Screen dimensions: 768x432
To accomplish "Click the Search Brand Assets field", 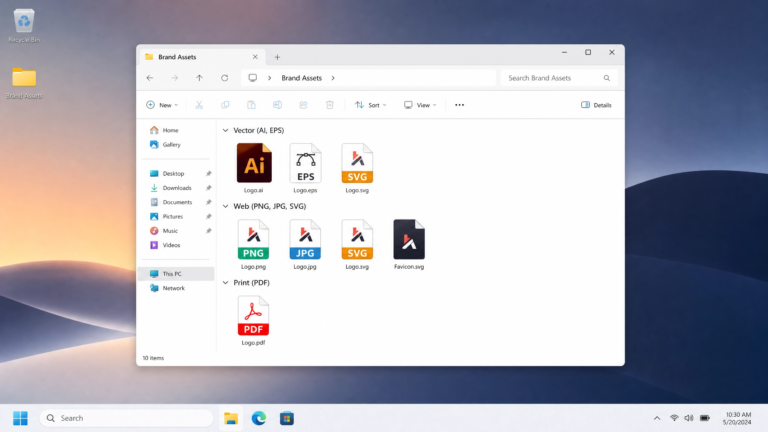I will point(558,78).
